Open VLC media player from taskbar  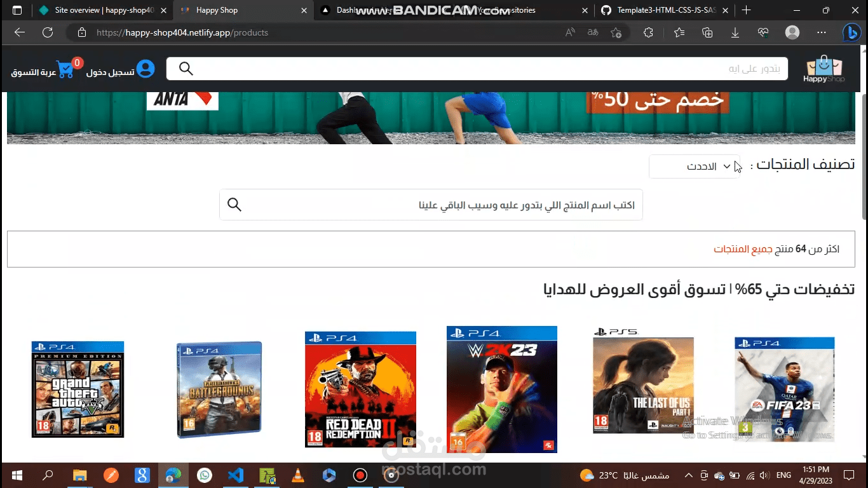297,475
